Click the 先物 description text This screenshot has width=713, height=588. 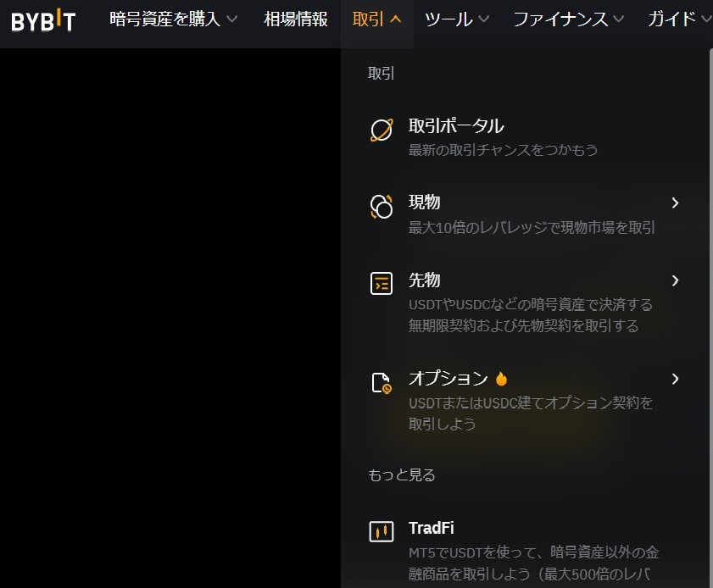(530, 315)
